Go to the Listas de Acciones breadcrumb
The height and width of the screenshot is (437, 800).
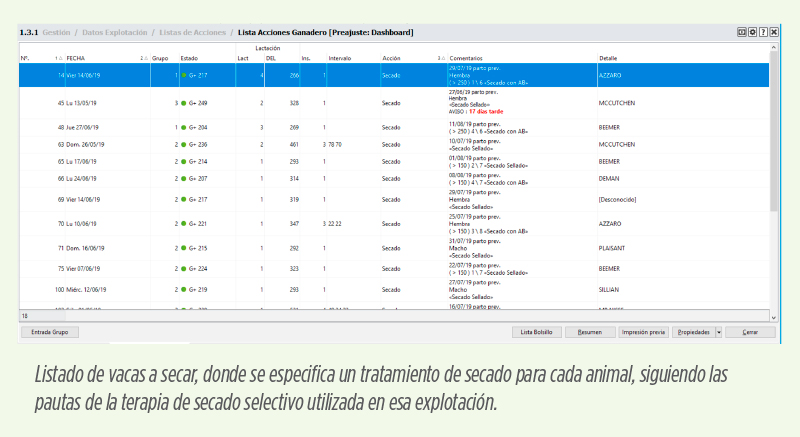coord(192,32)
